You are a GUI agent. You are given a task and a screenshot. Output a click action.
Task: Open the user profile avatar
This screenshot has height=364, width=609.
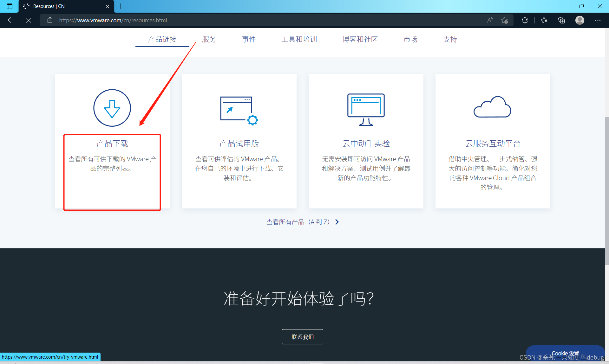580,20
